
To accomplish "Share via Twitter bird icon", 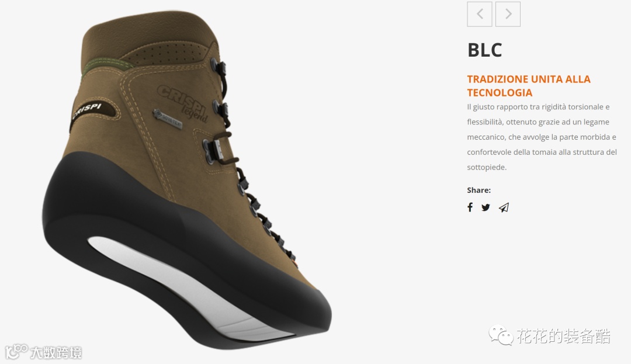I will click(x=486, y=207).
